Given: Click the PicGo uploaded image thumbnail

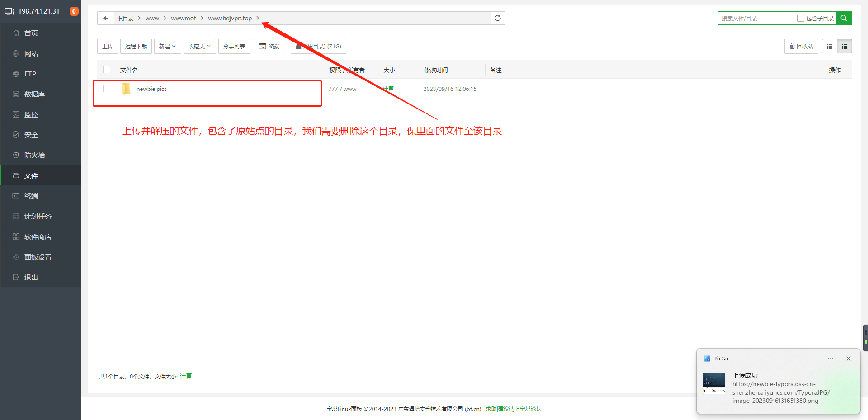Looking at the screenshot, I should tap(714, 383).
